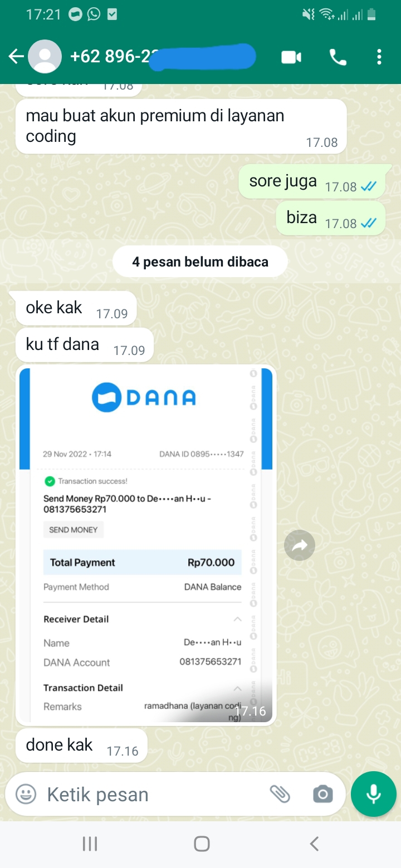This screenshot has height=868, width=401.
Task: Attach a file with the paperclip icon
Action: point(280,794)
